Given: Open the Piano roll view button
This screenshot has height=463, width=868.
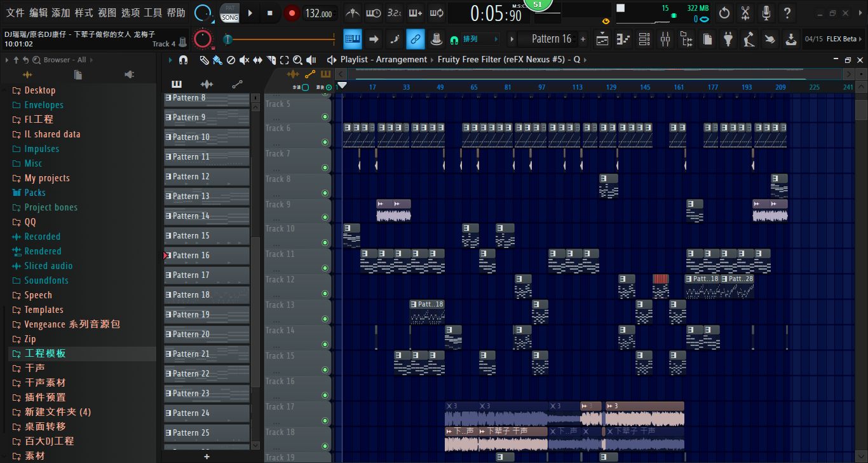Looking at the screenshot, I should click(x=624, y=39).
